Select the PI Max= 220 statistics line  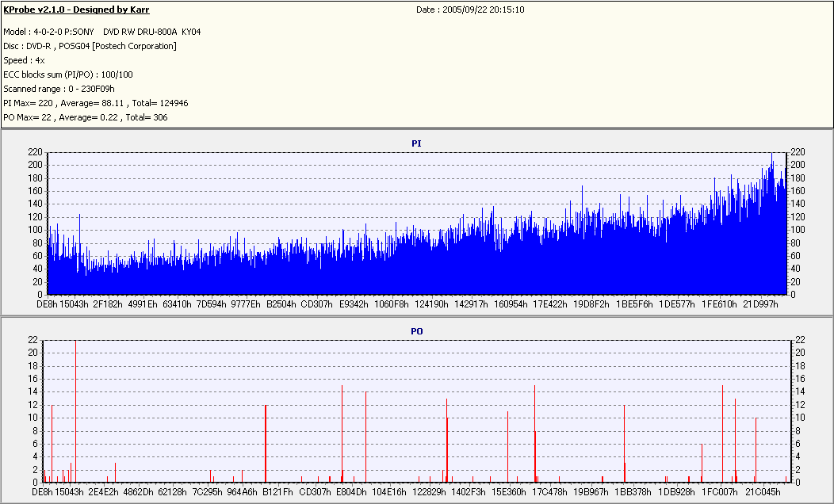[96, 103]
